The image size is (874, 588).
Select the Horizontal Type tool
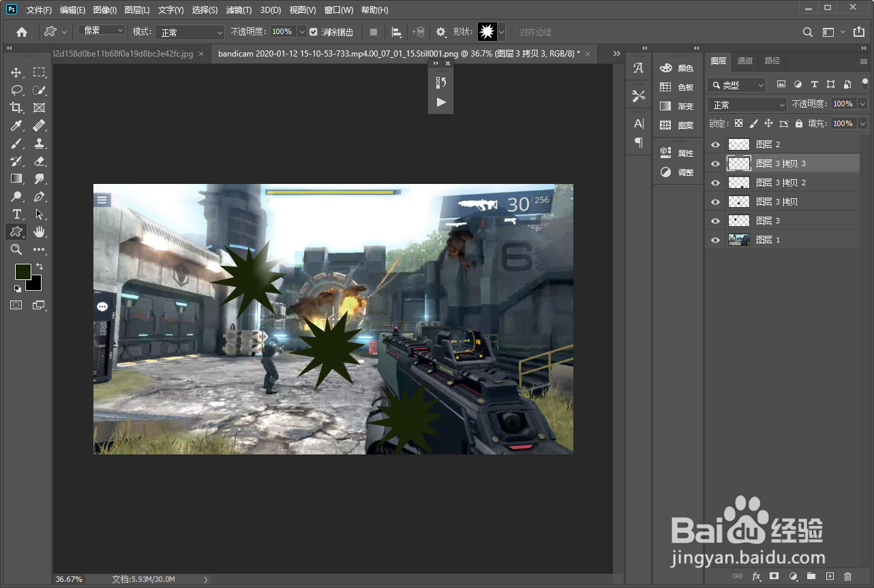16,214
